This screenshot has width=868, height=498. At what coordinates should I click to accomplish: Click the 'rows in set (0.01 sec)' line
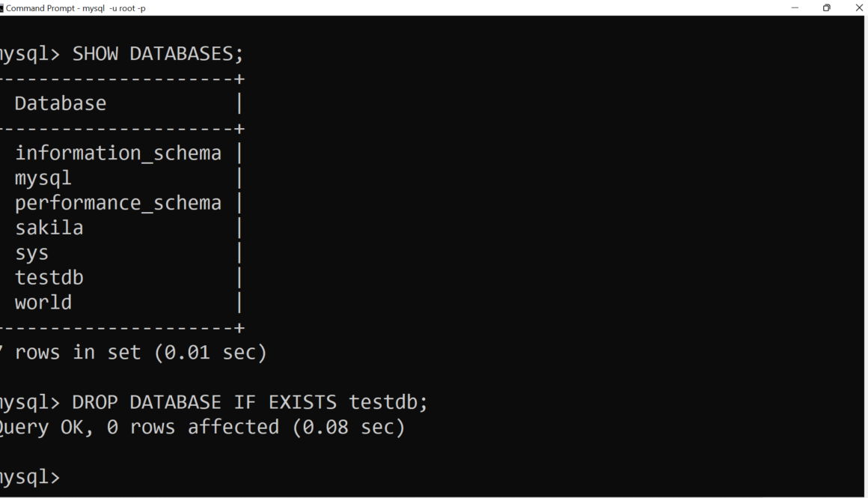tap(141, 352)
